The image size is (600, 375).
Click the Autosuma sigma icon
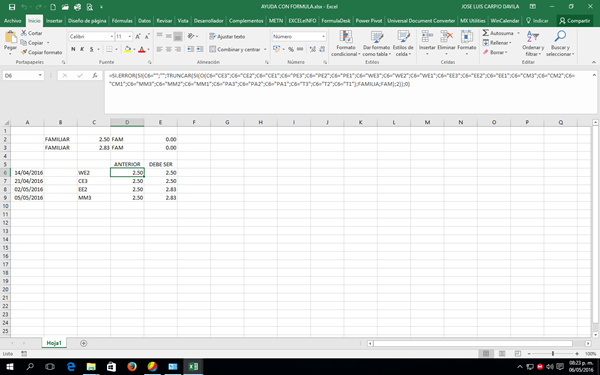click(x=486, y=33)
